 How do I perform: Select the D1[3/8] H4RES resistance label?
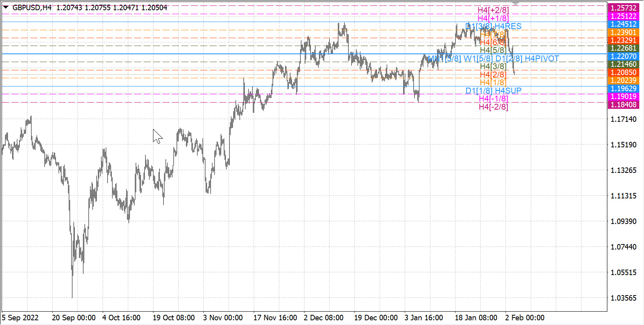click(x=493, y=26)
